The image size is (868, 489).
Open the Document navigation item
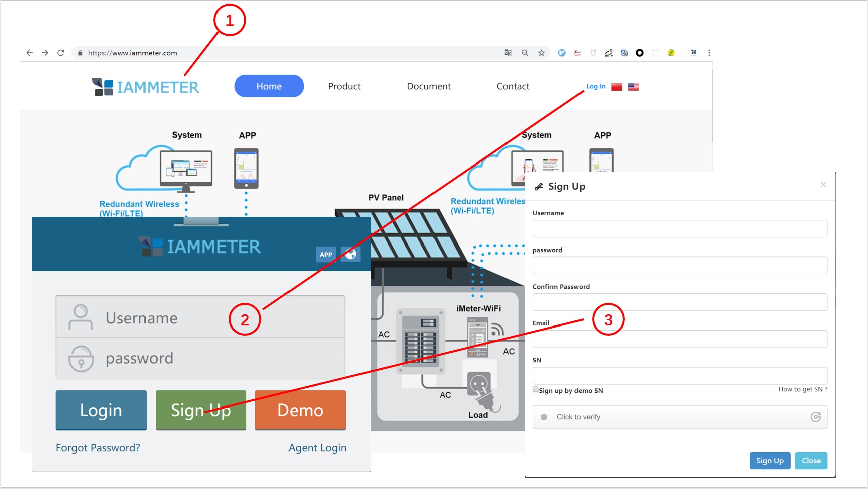428,86
